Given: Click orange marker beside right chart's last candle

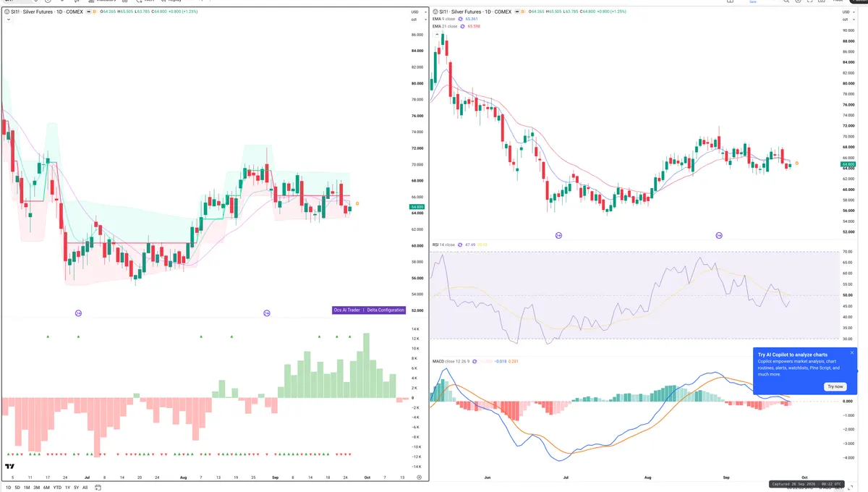Looking at the screenshot, I should pyautogui.click(x=797, y=163).
